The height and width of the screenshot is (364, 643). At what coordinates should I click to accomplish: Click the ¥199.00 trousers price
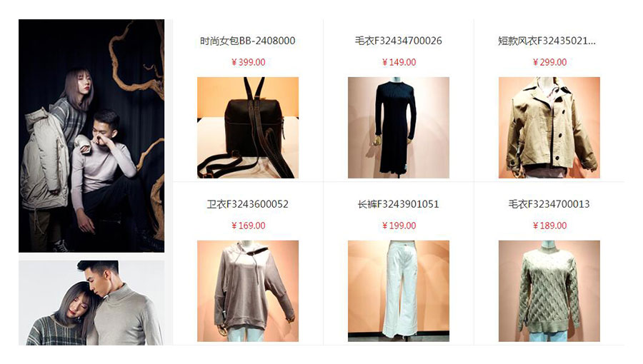[x=399, y=226]
